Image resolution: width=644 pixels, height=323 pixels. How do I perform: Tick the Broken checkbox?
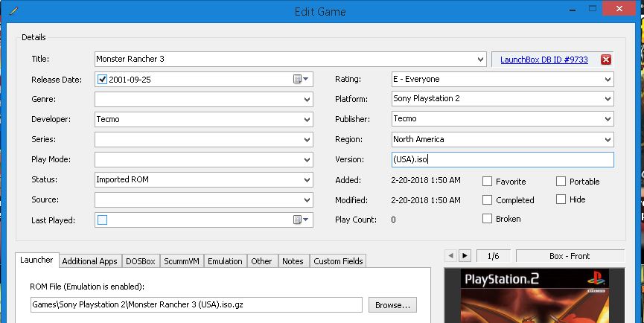click(487, 219)
